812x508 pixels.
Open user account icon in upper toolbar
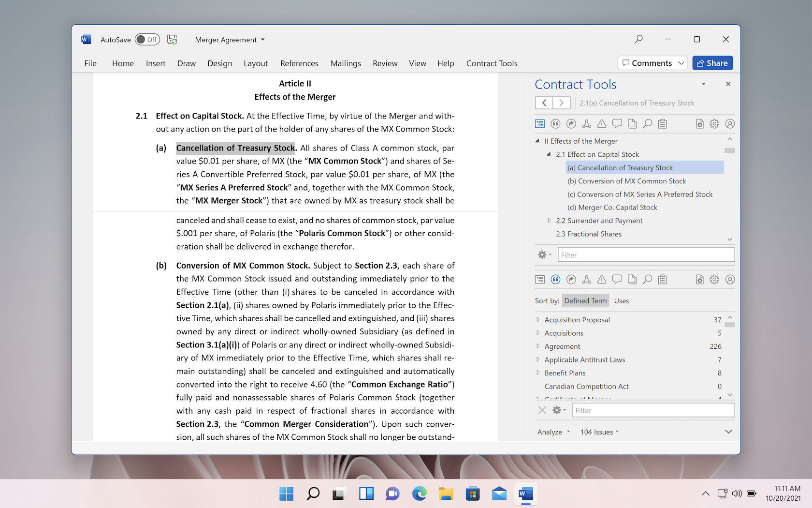(730, 124)
